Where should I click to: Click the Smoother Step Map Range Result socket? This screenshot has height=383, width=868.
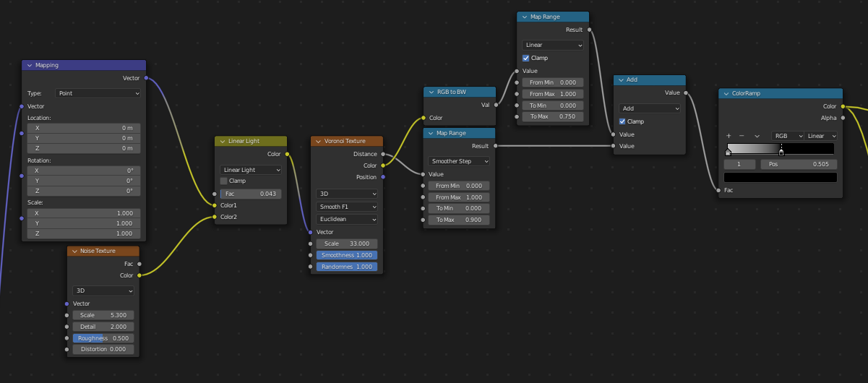495,147
